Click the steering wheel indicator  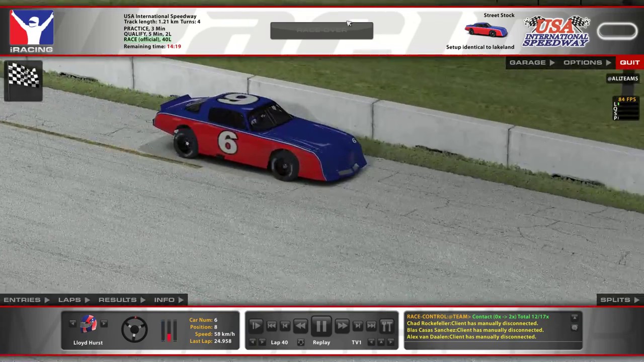pos(134,329)
